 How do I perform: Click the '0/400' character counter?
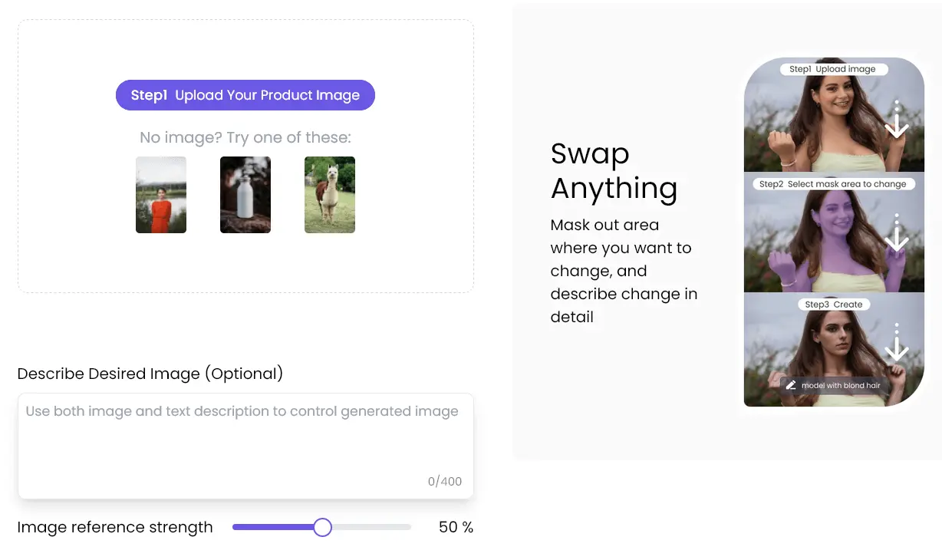point(446,481)
